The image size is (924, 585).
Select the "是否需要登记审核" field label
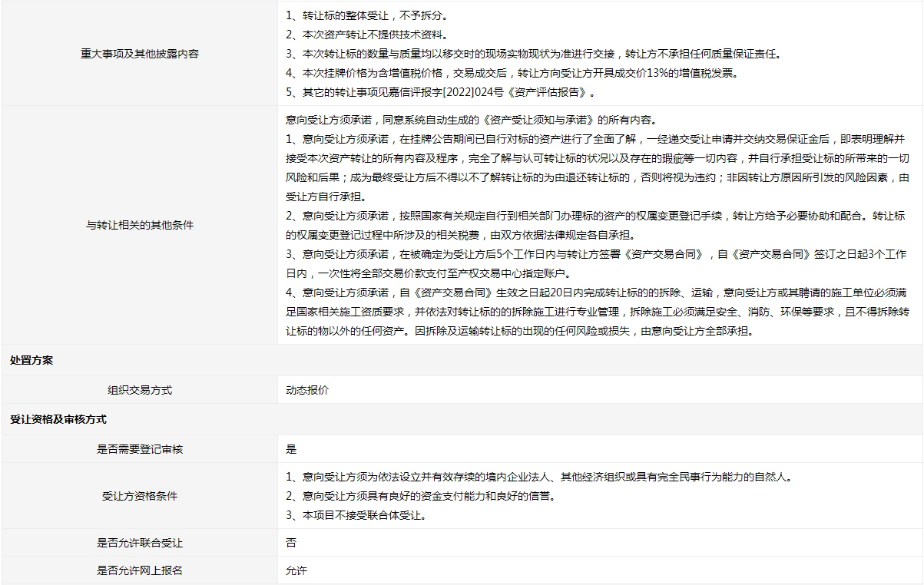[x=140, y=449]
